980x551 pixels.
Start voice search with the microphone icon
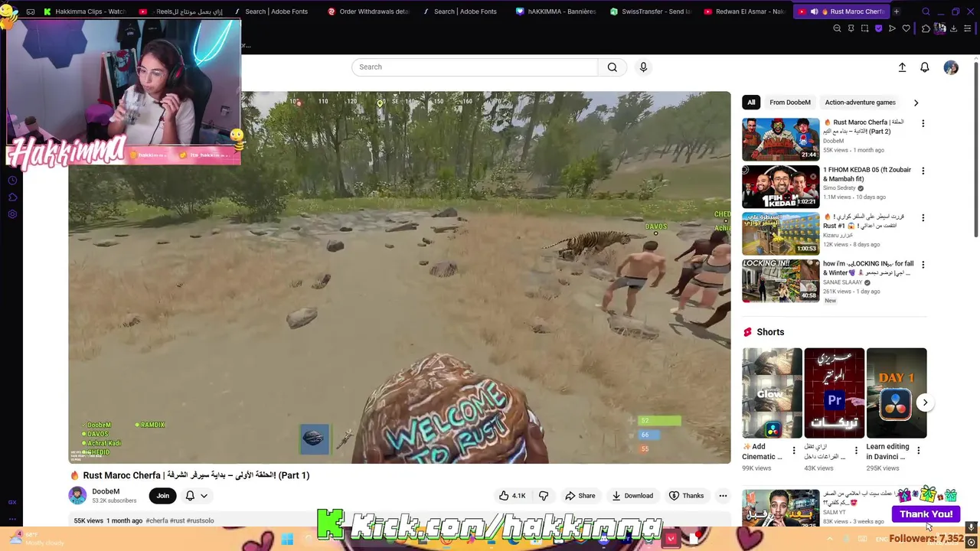tap(643, 67)
